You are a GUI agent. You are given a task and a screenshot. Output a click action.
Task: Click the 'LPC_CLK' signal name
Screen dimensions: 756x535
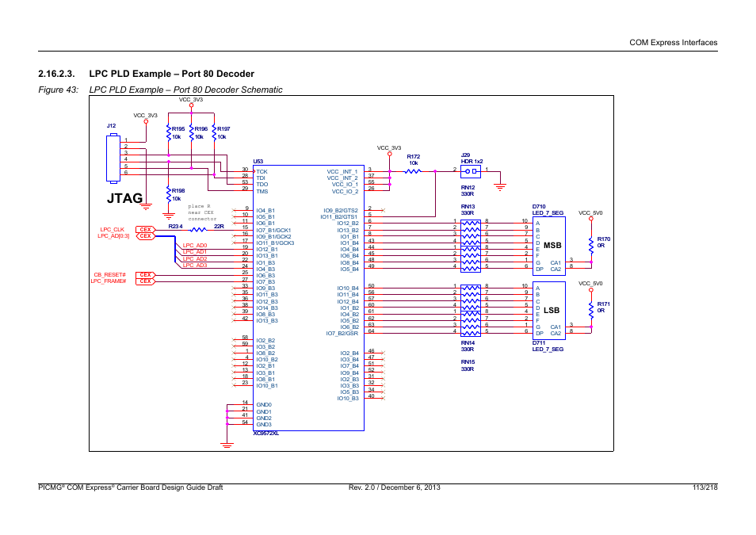coord(113,230)
